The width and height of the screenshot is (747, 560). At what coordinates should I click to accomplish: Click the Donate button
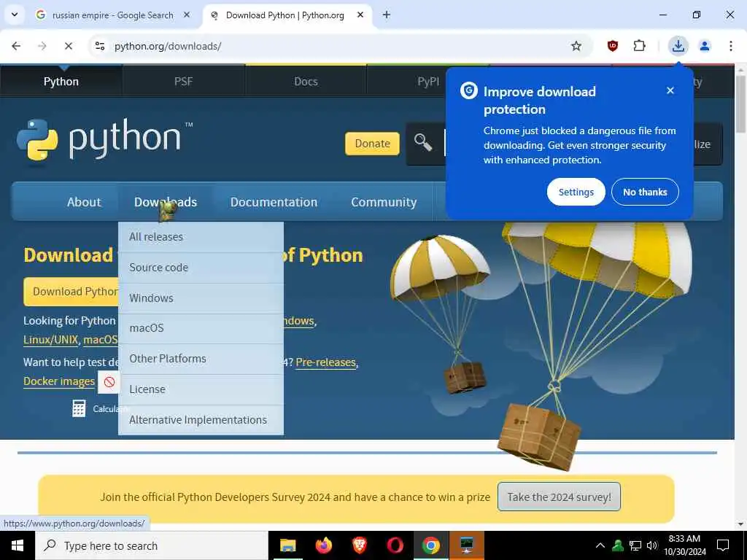coord(373,144)
